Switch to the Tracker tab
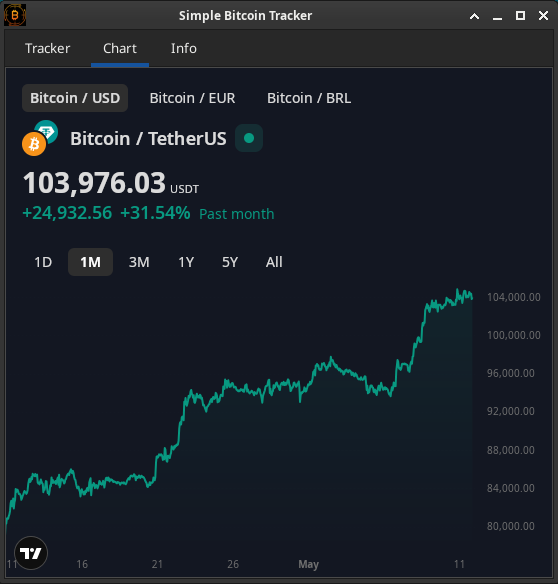Viewport: 558px width, 584px height. point(47,48)
